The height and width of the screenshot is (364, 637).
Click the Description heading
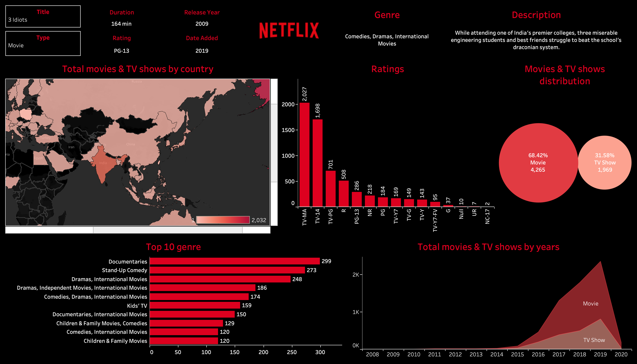click(x=536, y=15)
